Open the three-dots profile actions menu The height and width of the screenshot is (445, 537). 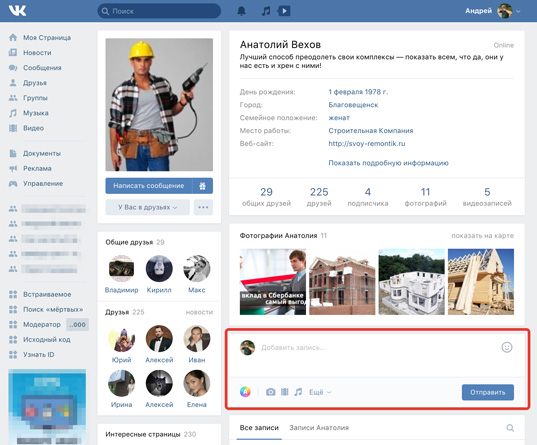point(203,207)
